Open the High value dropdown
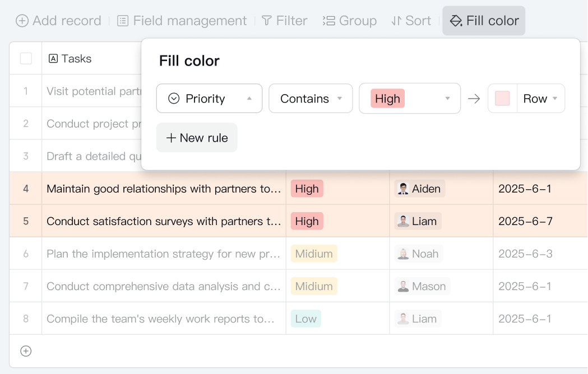The image size is (588, 374). click(x=409, y=99)
